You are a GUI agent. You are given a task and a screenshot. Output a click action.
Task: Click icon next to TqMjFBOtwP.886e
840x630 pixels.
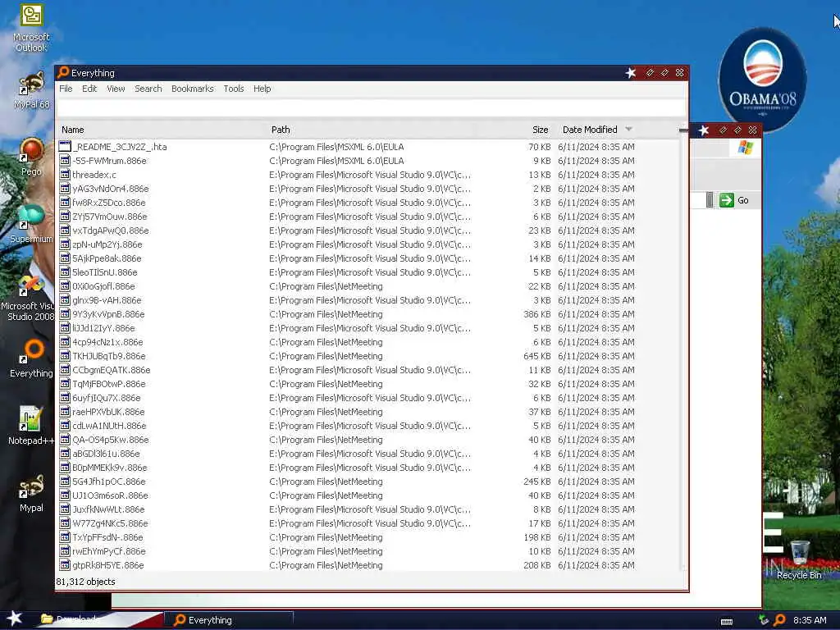pyautogui.click(x=65, y=384)
